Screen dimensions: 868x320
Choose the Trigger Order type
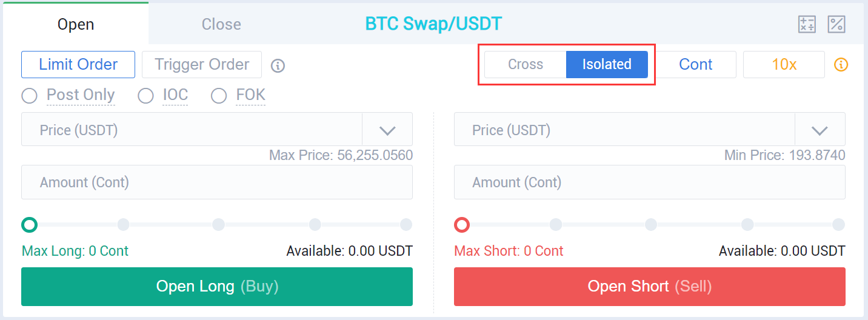coord(202,64)
